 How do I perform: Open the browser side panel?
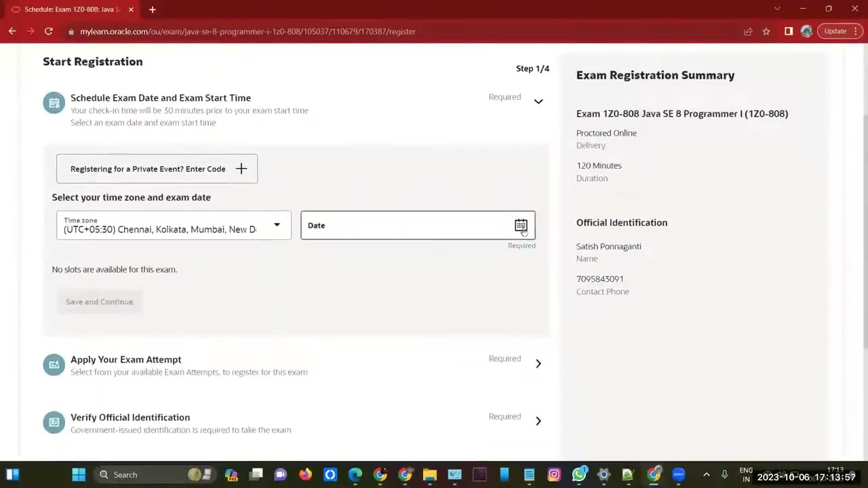coord(789,31)
